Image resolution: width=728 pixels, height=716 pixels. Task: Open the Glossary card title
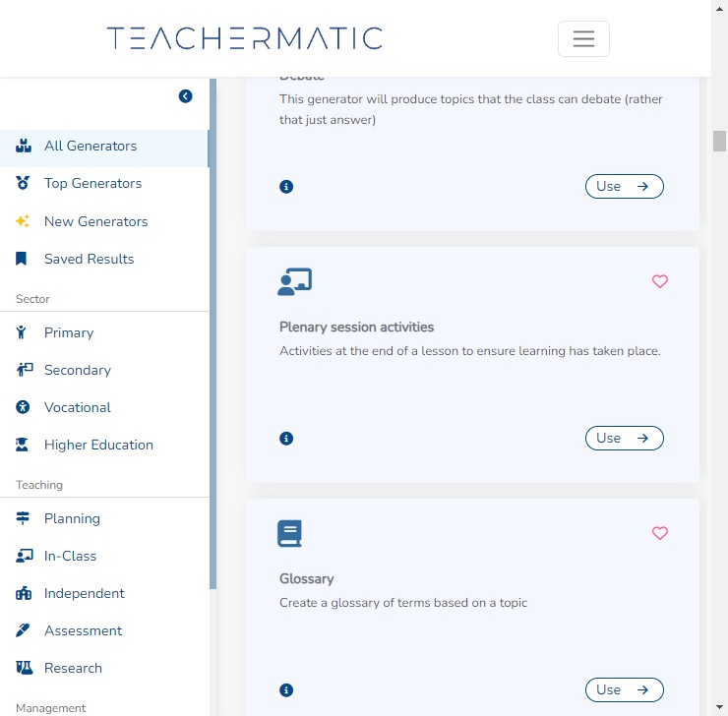[306, 578]
